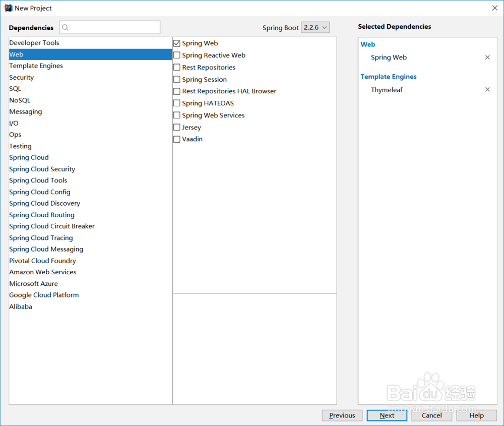Viewport: 504px width, 426px height.
Task: Select the I/O category
Action: [91, 123]
